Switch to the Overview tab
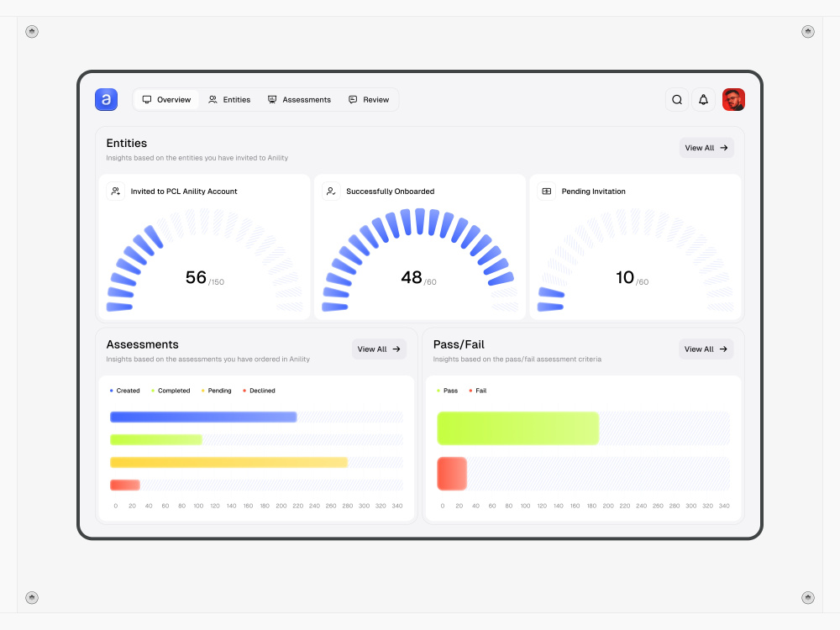This screenshot has height=630, width=840. point(166,100)
